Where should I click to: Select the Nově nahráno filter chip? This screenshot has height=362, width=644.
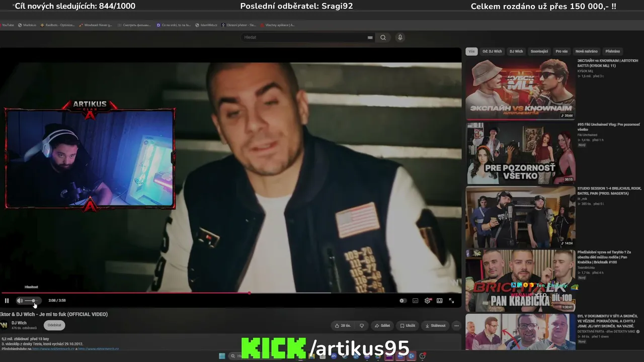pyautogui.click(x=587, y=51)
